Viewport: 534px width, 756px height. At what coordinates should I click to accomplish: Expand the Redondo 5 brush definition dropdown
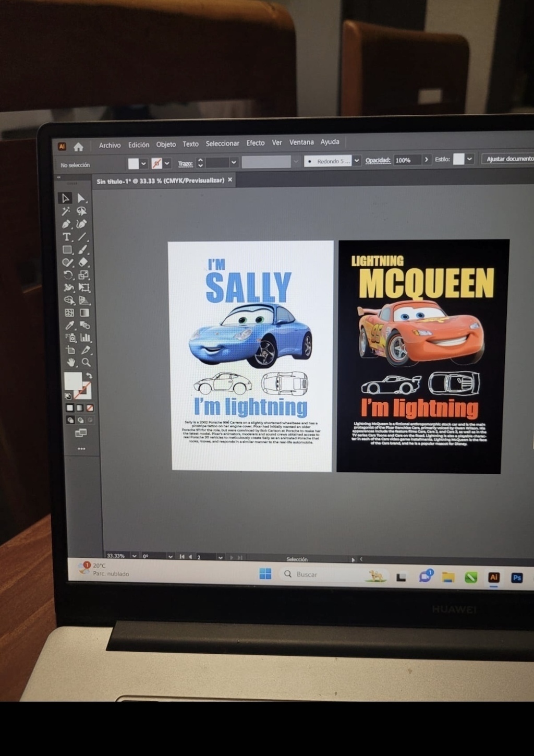[357, 161]
